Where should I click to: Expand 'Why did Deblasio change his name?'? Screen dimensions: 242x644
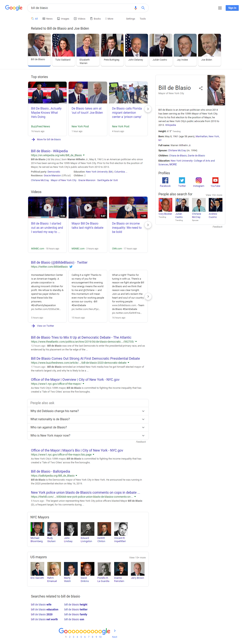(x=88, y=411)
